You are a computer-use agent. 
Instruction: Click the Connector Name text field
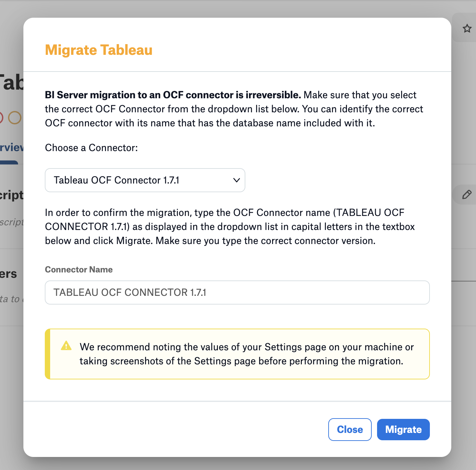(237, 292)
